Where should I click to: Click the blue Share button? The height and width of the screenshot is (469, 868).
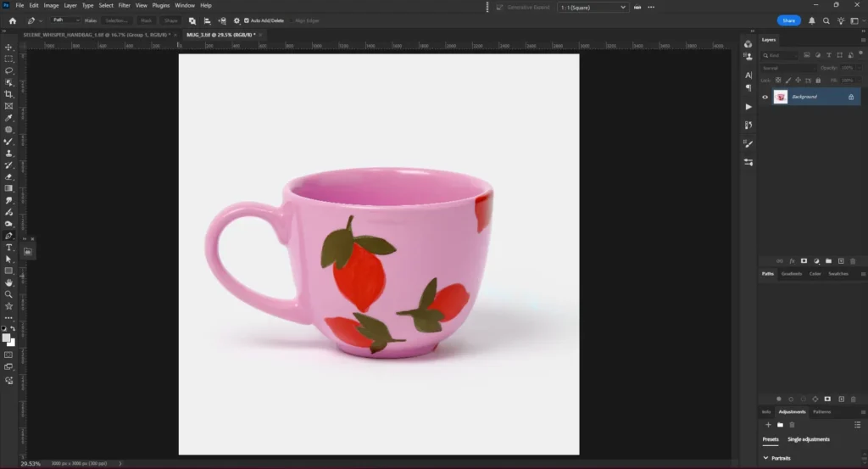[788, 20]
